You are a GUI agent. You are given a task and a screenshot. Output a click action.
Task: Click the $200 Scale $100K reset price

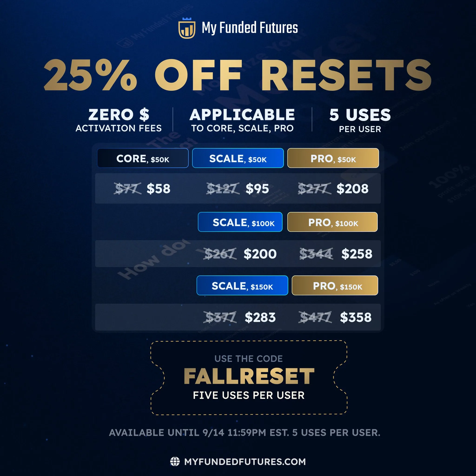(260, 254)
